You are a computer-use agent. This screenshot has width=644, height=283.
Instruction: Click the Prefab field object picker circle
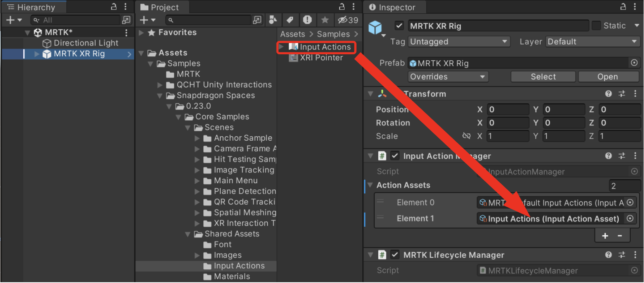tap(634, 63)
